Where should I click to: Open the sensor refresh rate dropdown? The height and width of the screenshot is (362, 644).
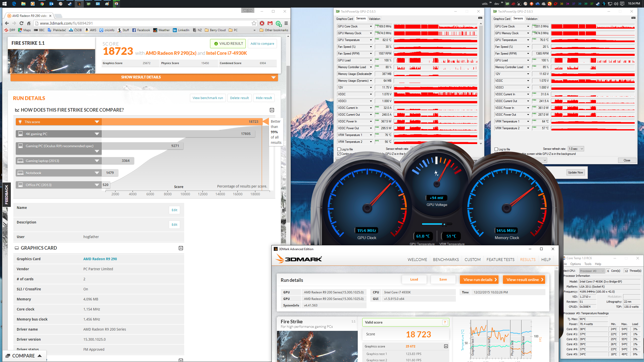[x=576, y=149]
